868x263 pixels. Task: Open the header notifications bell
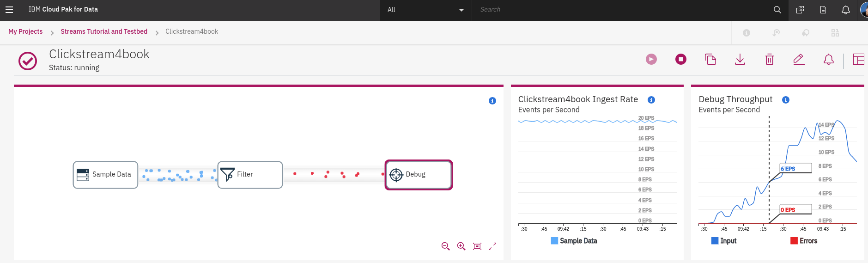(x=846, y=10)
